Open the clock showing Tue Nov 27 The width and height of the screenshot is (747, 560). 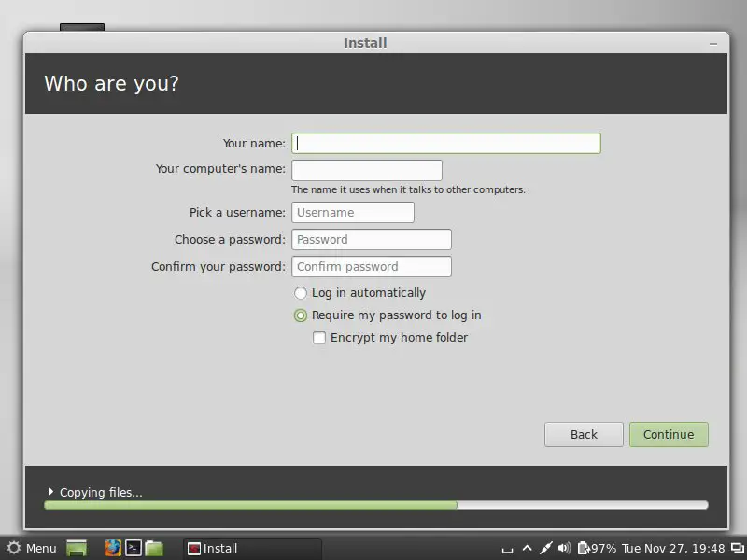(673, 549)
